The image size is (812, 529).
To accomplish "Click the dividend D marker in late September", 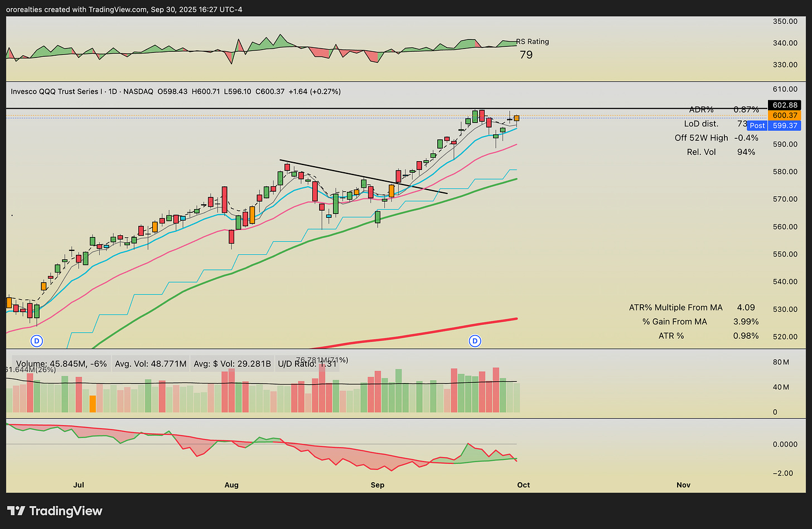I will coord(475,341).
